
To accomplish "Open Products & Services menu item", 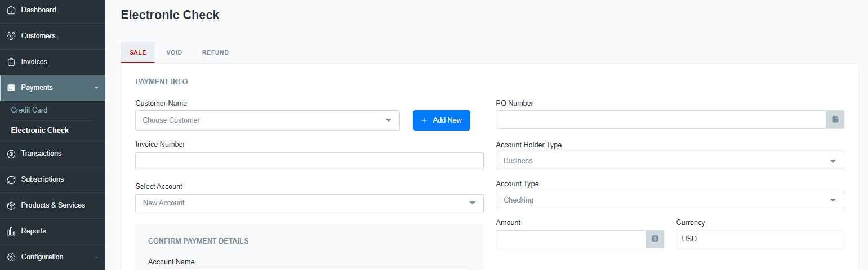I will pos(52,205).
